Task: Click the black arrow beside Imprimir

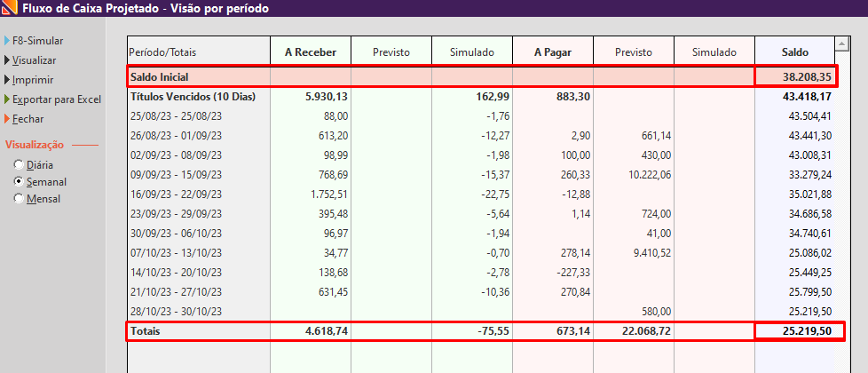Action: (6, 80)
